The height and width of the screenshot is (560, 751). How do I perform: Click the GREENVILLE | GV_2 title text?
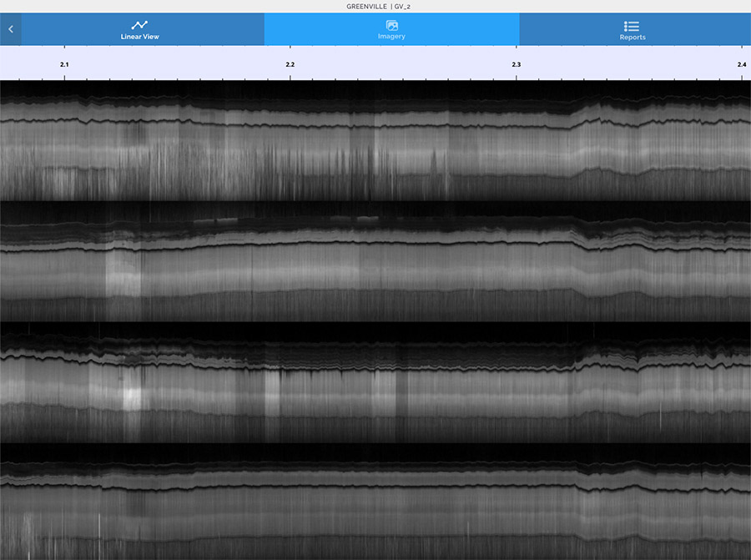point(378,6)
